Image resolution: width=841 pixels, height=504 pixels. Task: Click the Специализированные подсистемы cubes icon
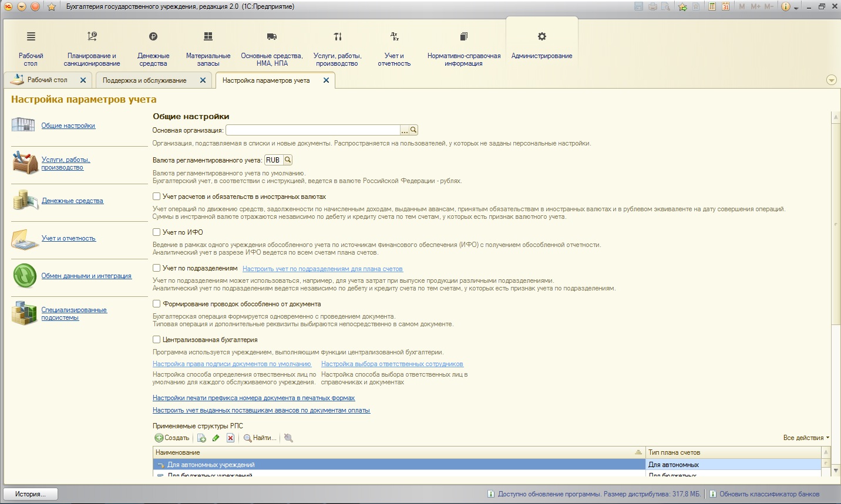click(25, 313)
